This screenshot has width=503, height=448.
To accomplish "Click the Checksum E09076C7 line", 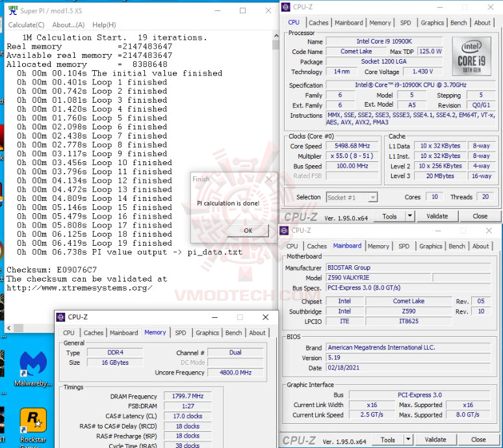I will 51,270.
